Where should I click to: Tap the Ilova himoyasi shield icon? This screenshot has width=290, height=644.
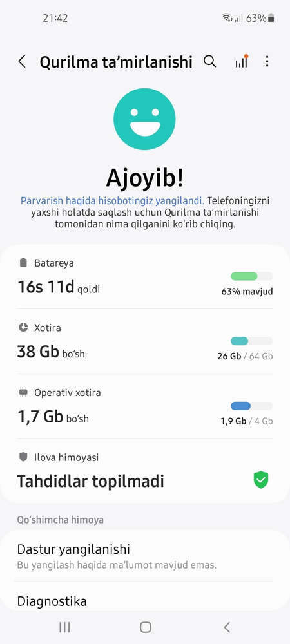tap(23, 457)
